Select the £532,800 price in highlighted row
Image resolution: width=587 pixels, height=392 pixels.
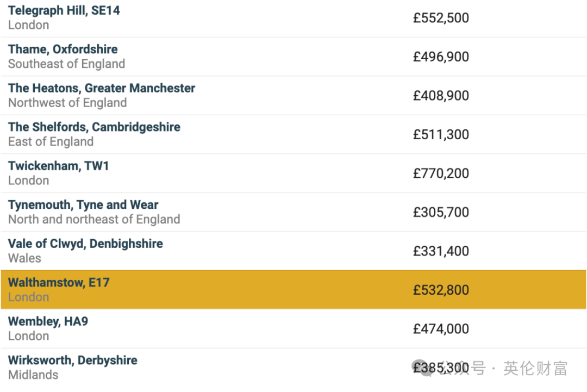click(441, 290)
